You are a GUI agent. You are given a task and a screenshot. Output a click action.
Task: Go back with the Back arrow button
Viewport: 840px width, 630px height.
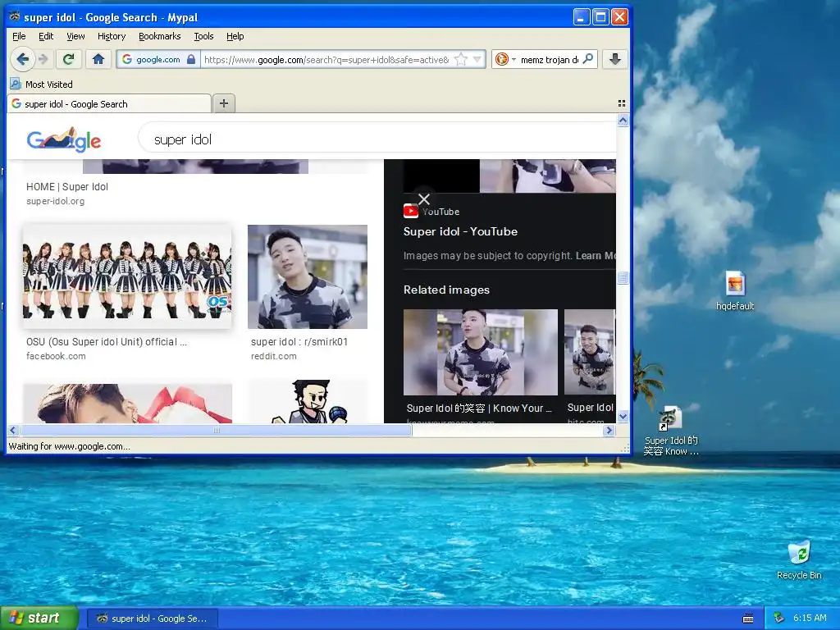click(22, 59)
